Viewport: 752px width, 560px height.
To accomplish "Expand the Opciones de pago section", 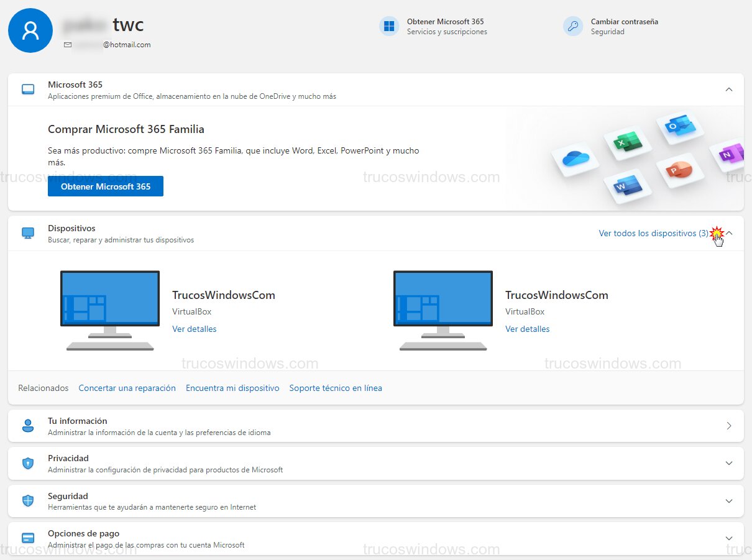I will pos(728,538).
